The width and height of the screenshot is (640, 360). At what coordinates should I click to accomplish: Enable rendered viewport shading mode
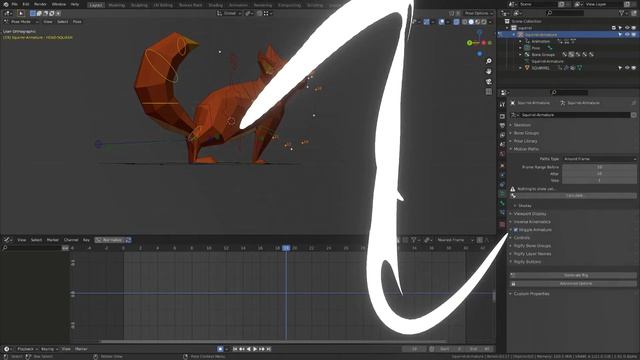[484, 22]
